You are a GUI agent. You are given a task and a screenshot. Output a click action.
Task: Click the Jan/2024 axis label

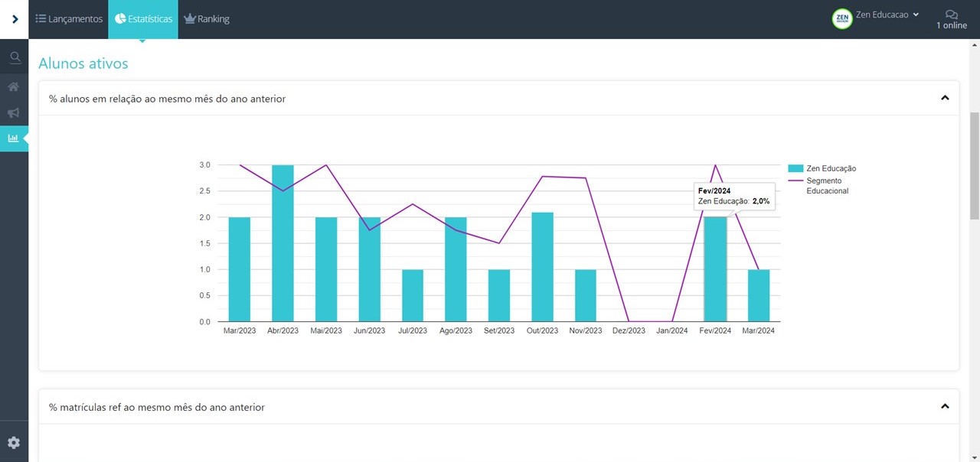(x=672, y=331)
